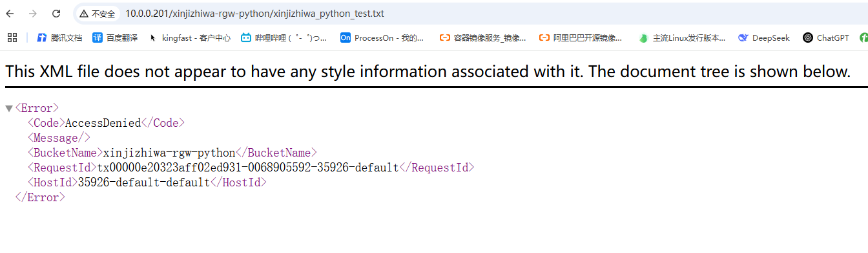
Task: Click the RequestId value starting tx00000e
Action: (x=248, y=168)
